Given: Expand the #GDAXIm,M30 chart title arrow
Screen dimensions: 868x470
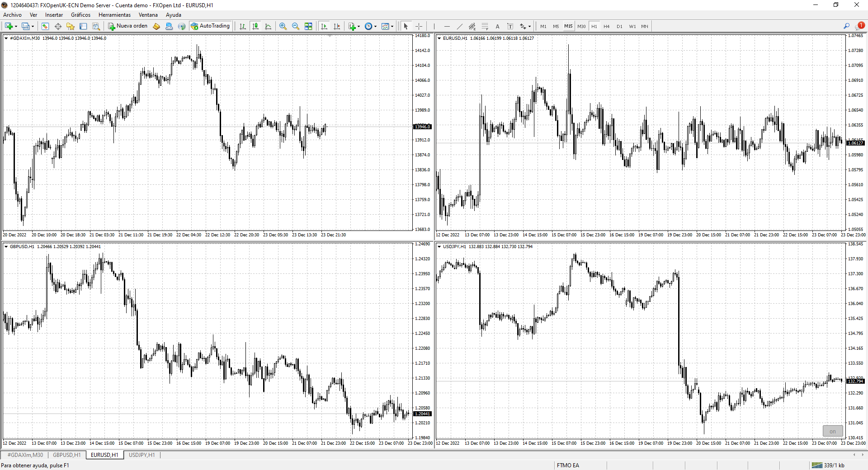Looking at the screenshot, I should pyautogui.click(x=6, y=38).
